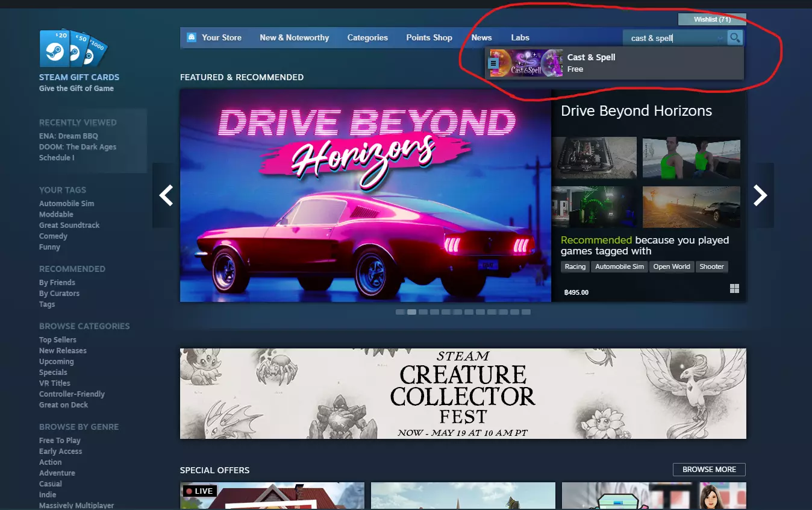View the screenshot of men in green tank tops
The height and width of the screenshot is (510, 812).
692,157
